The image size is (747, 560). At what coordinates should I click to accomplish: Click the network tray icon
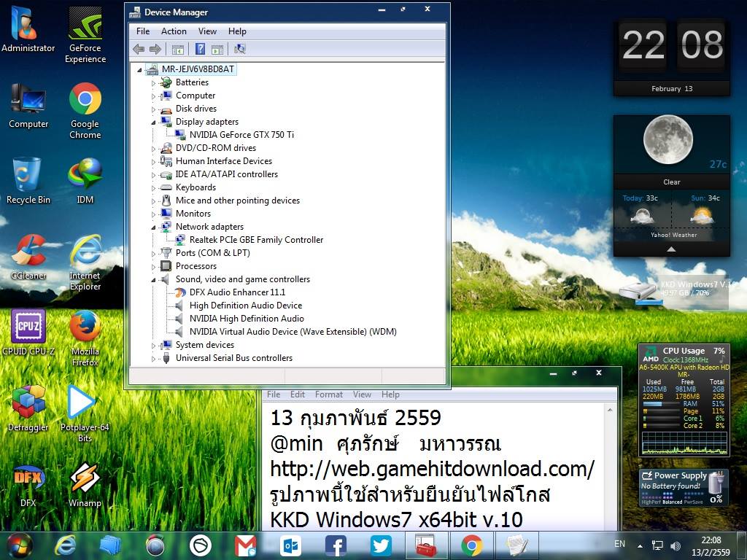coord(657,545)
